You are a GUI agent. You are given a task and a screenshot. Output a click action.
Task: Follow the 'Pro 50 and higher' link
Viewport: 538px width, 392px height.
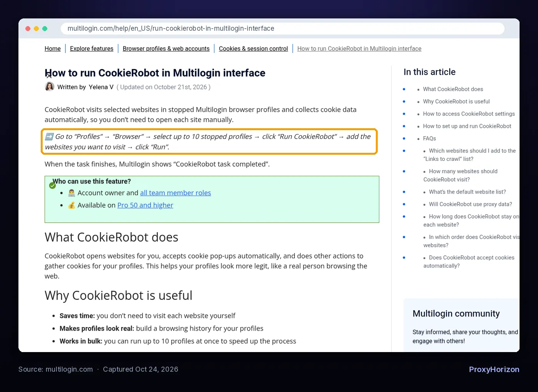point(145,205)
